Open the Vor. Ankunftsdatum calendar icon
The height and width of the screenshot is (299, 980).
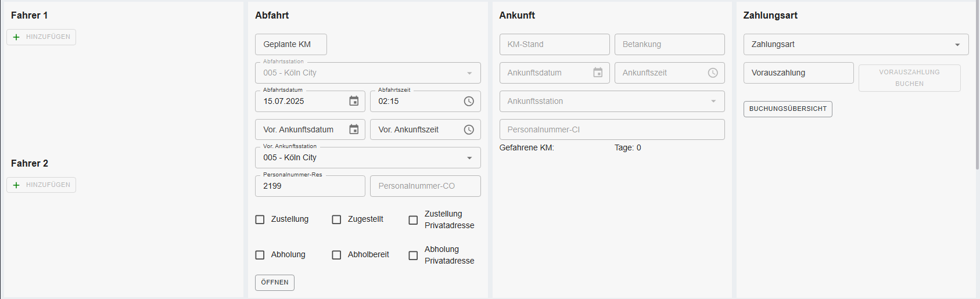354,129
